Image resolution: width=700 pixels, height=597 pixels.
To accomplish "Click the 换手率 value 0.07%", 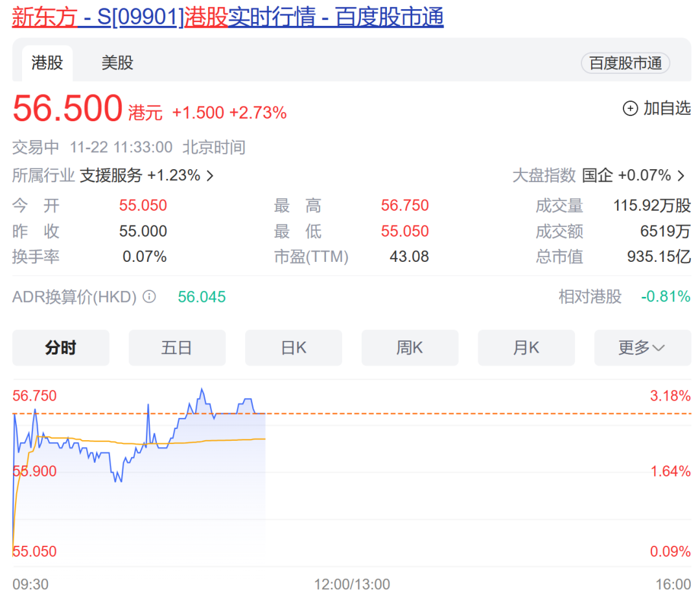I will (145, 257).
